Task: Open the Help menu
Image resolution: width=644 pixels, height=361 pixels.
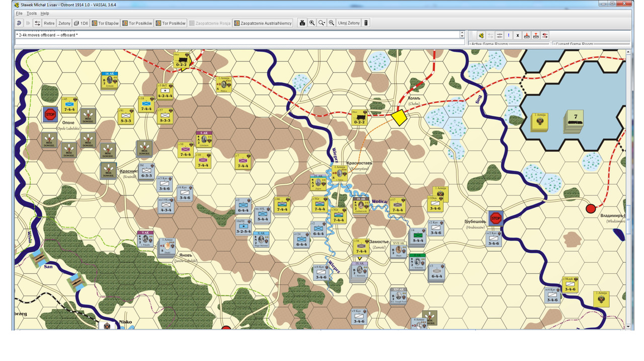Action: pos(45,13)
